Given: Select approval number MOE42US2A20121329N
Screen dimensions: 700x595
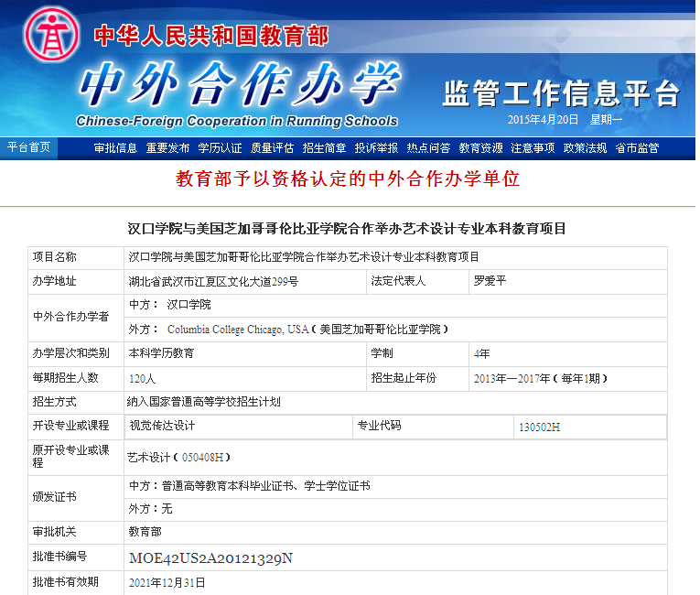Looking at the screenshot, I should (x=210, y=558).
